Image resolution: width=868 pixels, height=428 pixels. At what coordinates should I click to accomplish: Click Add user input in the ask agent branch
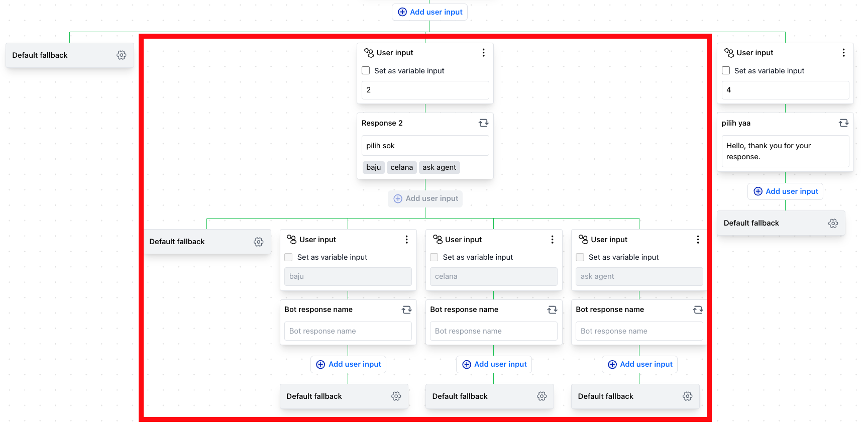click(639, 364)
